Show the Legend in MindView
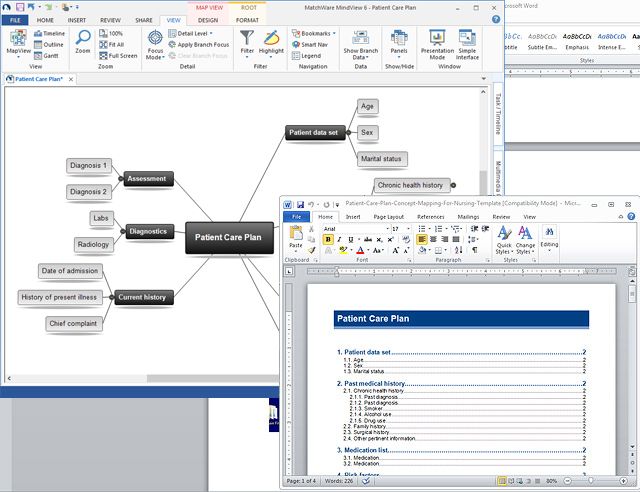 [307, 56]
